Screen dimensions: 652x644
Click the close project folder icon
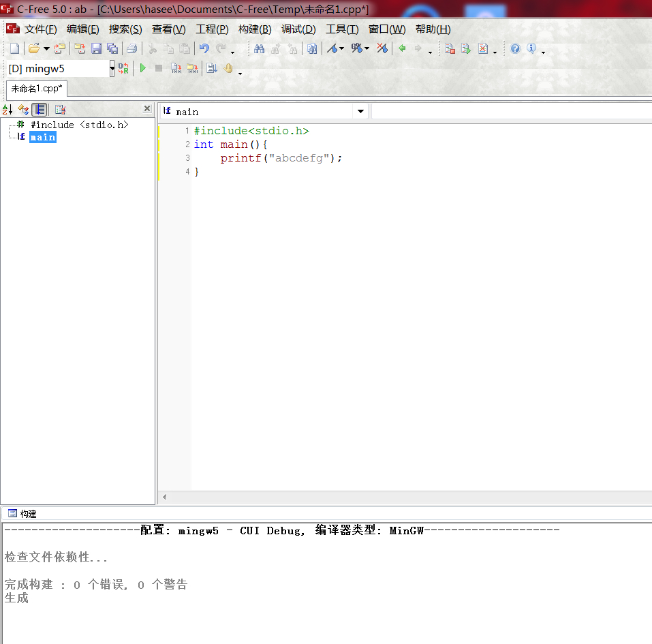[80, 48]
